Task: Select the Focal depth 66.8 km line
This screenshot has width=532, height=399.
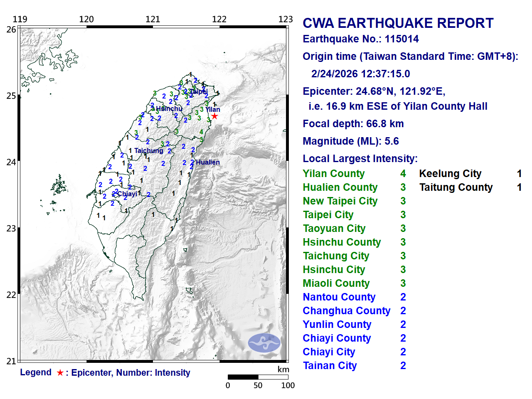Action: pos(353,124)
